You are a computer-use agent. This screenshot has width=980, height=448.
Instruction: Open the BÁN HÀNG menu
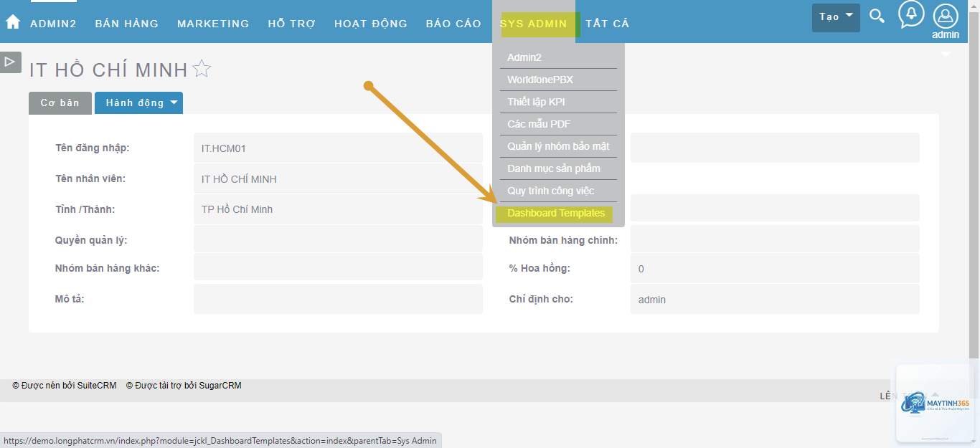[127, 24]
